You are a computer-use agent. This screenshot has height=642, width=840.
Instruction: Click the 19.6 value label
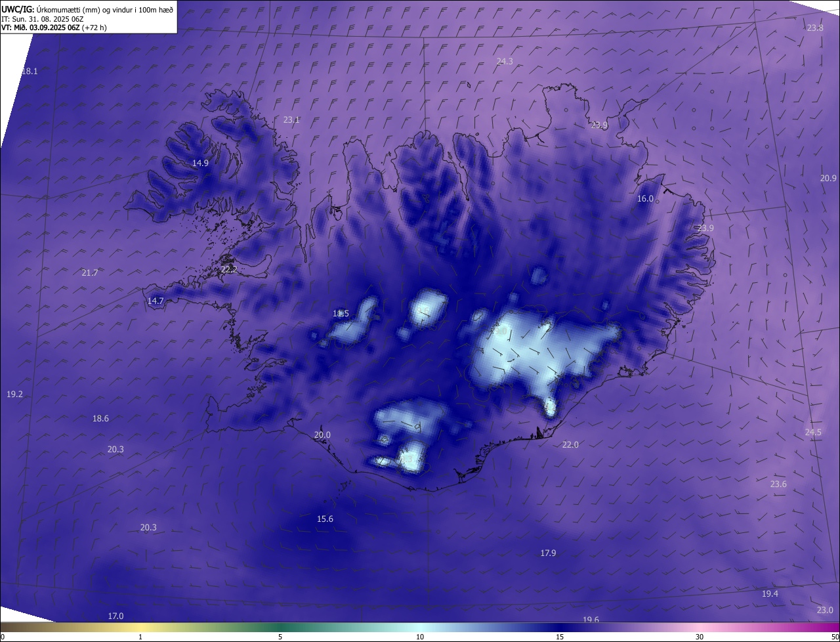point(591,619)
